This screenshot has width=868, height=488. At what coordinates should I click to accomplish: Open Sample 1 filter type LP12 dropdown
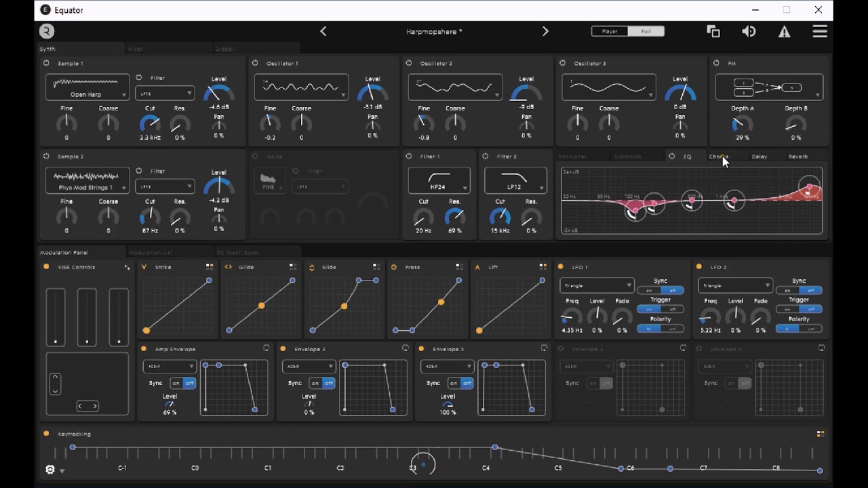tap(165, 93)
